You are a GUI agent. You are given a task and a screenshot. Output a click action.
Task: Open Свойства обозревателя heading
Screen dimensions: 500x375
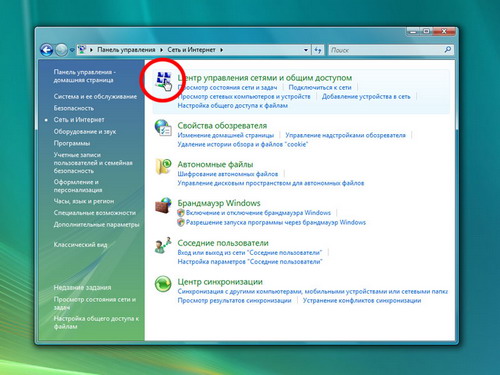click(x=222, y=126)
